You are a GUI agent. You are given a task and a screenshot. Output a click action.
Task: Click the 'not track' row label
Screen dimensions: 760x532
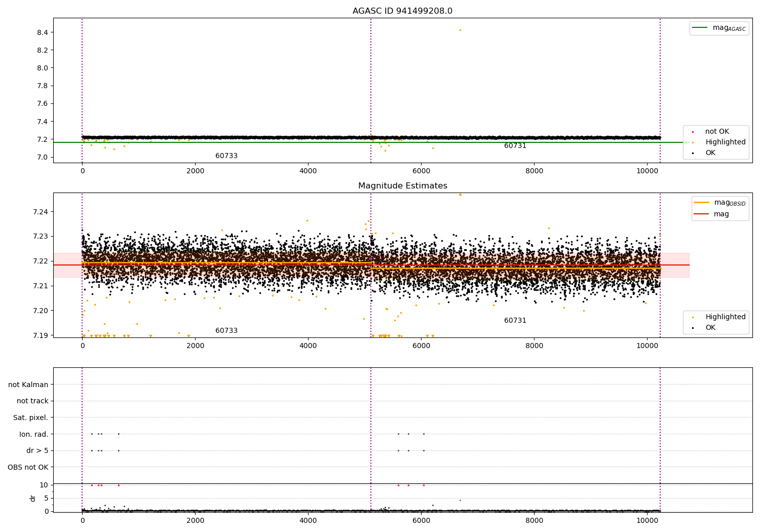32,401
